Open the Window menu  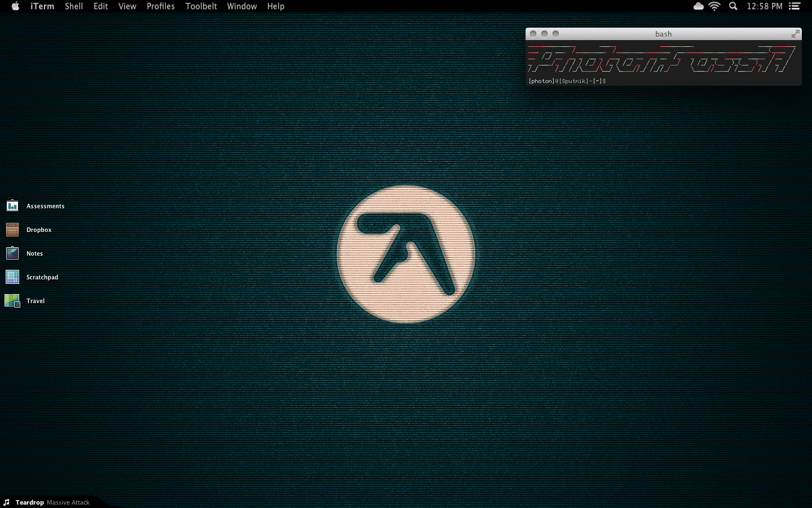[242, 6]
